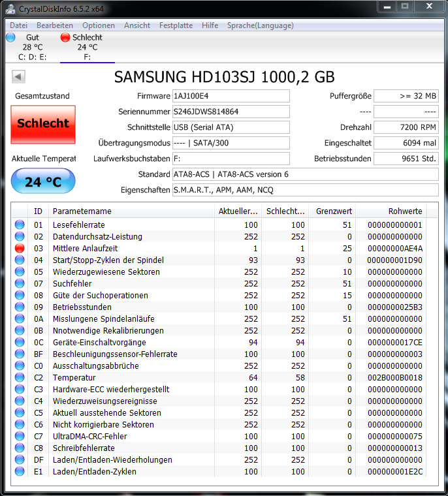Screen dimensions: 448x496
Task: Click the Übertragungsmodus field SATA/300
Action: coord(231,143)
